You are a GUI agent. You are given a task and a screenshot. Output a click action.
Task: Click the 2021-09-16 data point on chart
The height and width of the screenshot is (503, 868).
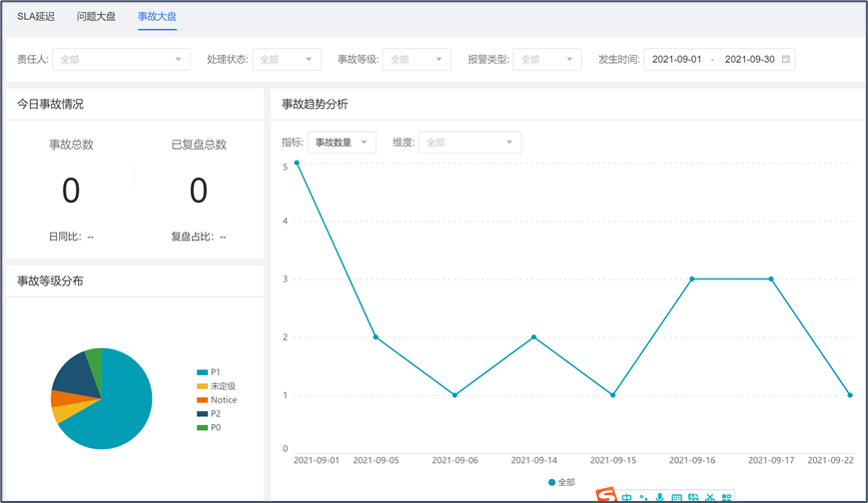click(x=692, y=279)
